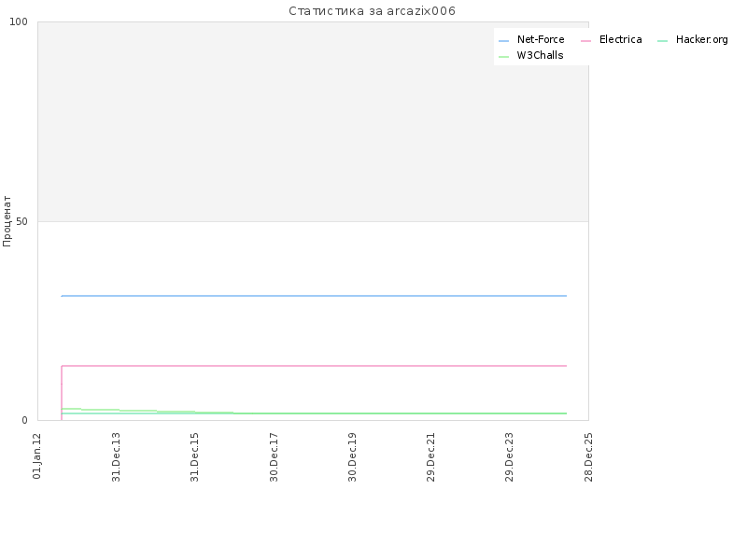Click the 100 y-axis tick label
Image resolution: width=747 pixels, height=560 pixels.
(x=19, y=21)
